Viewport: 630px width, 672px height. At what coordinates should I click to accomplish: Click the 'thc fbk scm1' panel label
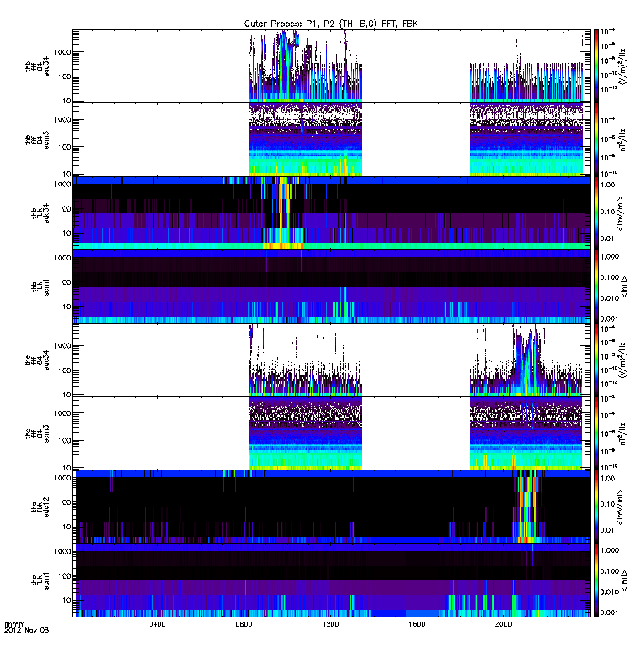(x=40, y=580)
